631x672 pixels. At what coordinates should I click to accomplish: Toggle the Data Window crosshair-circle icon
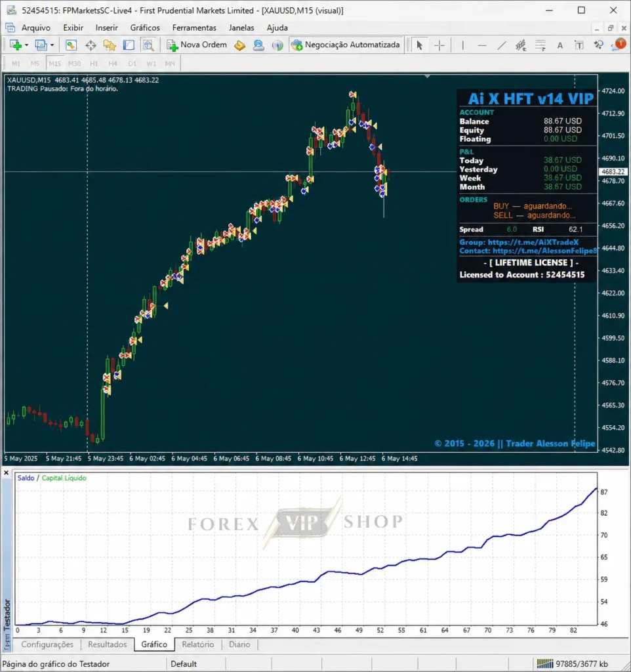click(x=91, y=45)
